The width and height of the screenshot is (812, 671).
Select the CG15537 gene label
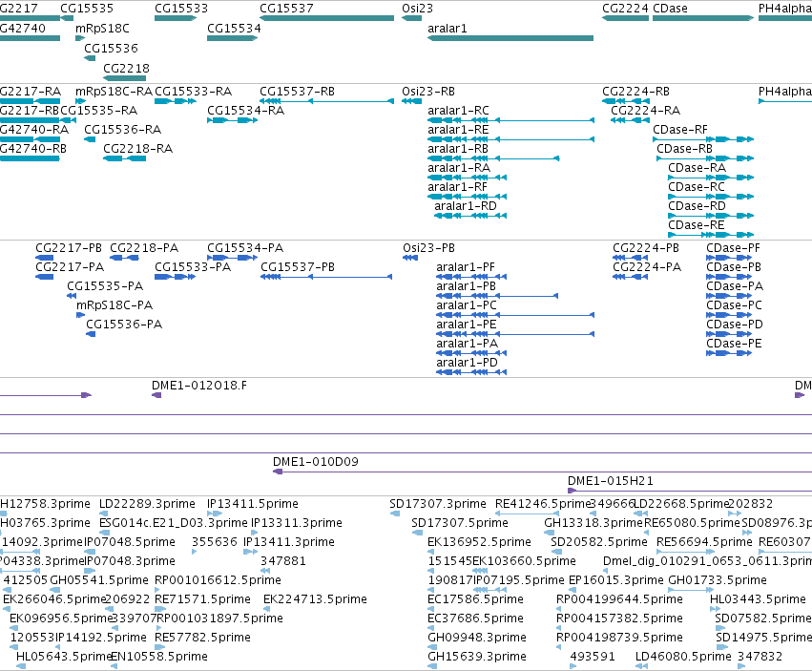point(286,9)
